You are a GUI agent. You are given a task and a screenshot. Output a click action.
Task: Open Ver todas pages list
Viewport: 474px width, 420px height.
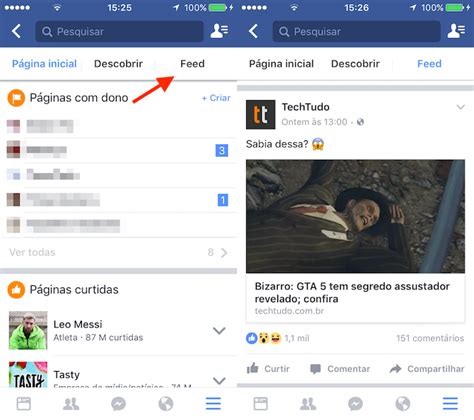tap(118, 252)
